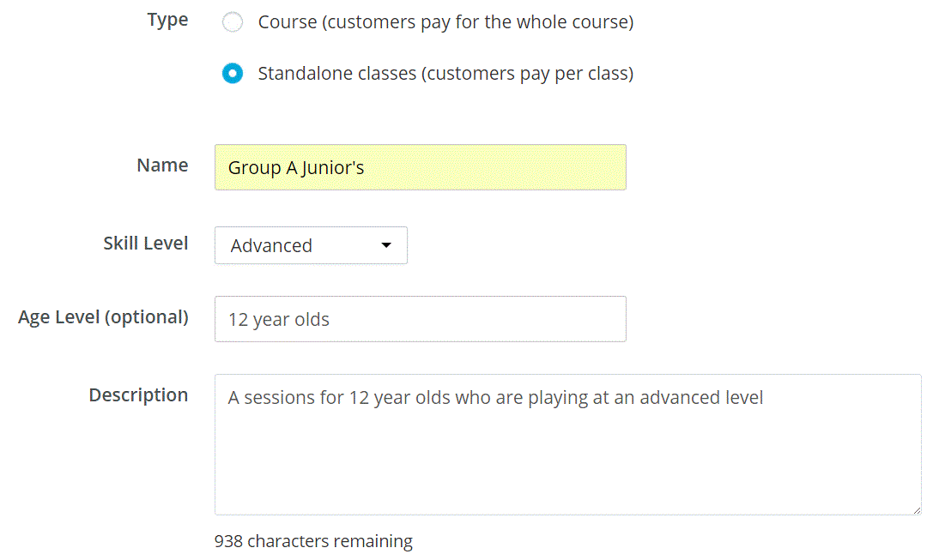Select the Course radio button

pos(233,22)
